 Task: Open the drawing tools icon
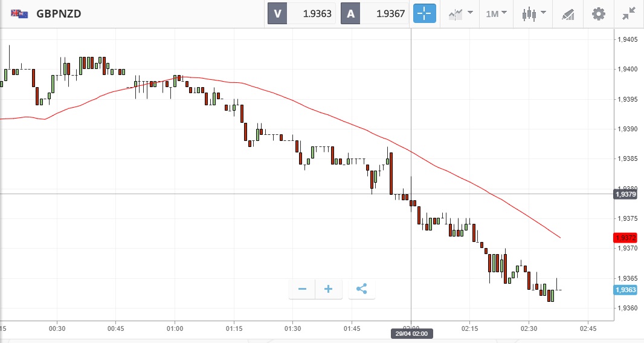click(568, 13)
